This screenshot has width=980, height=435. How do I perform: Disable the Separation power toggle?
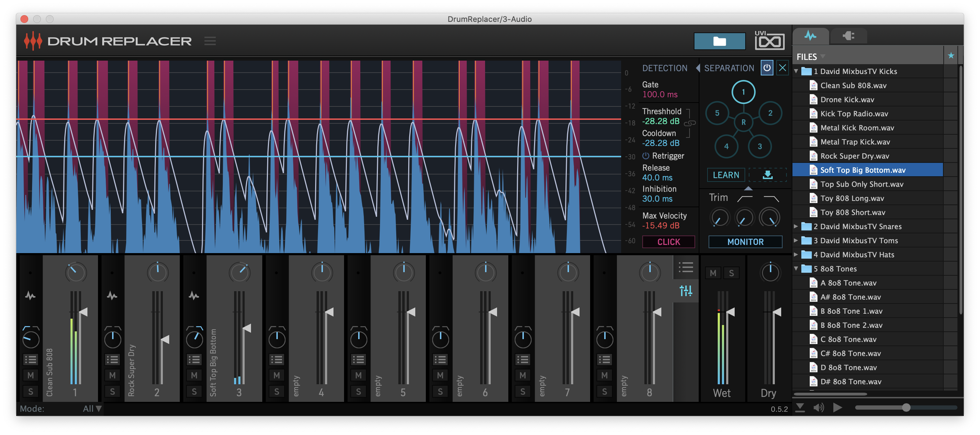tap(767, 68)
